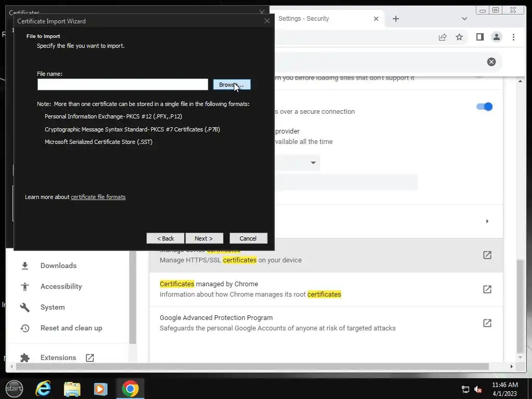
Task: Open the media player taskbar icon
Action: [101, 389]
